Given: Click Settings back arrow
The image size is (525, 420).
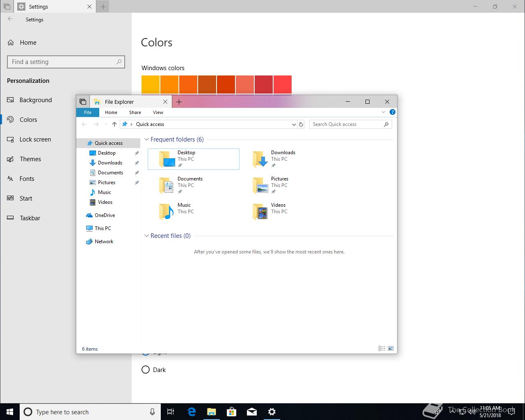Looking at the screenshot, I should (10, 19).
